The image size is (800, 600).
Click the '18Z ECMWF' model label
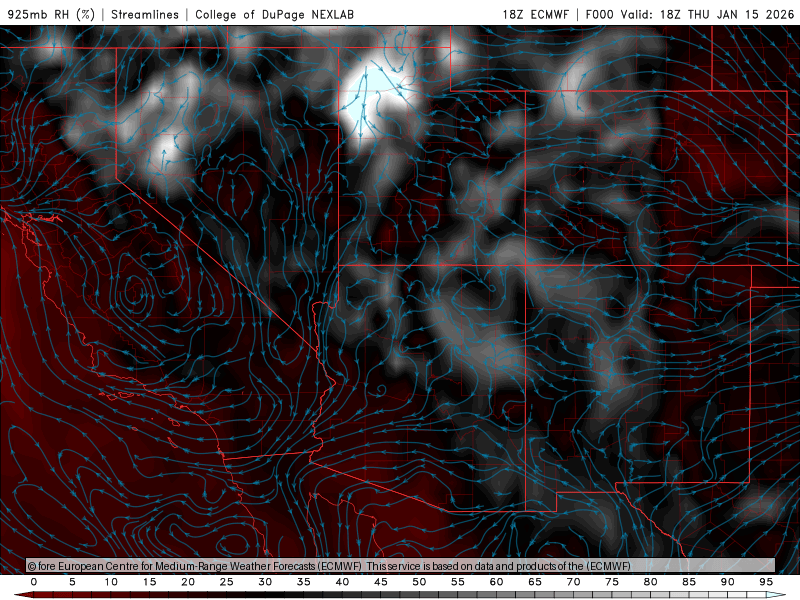(535, 14)
